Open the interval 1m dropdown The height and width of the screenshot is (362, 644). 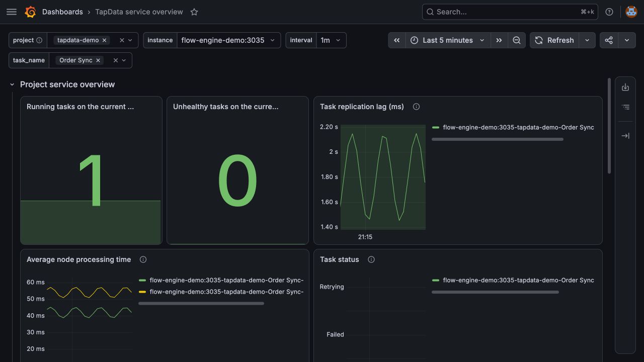pyautogui.click(x=331, y=40)
